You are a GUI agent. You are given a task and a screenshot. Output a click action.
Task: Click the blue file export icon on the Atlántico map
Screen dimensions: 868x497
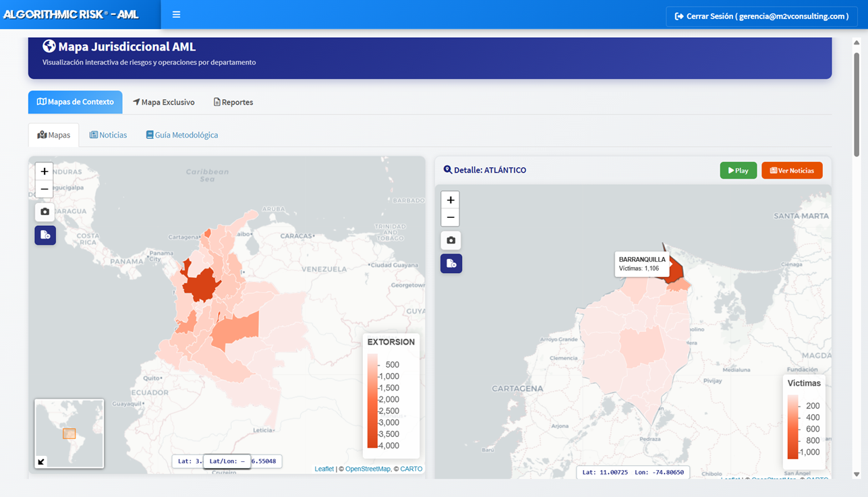point(451,263)
